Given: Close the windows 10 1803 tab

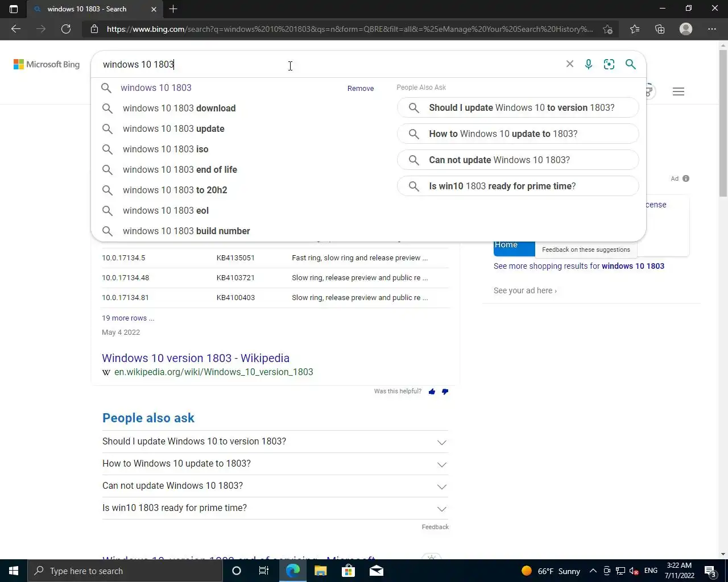Looking at the screenshot, I should (x=154, y=9).
